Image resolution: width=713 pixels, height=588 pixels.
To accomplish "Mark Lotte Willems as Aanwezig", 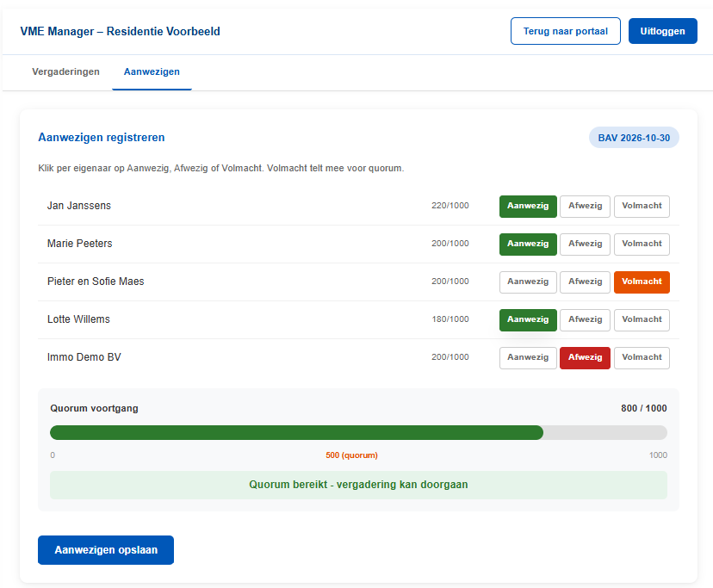I will [x=528, y=319].
